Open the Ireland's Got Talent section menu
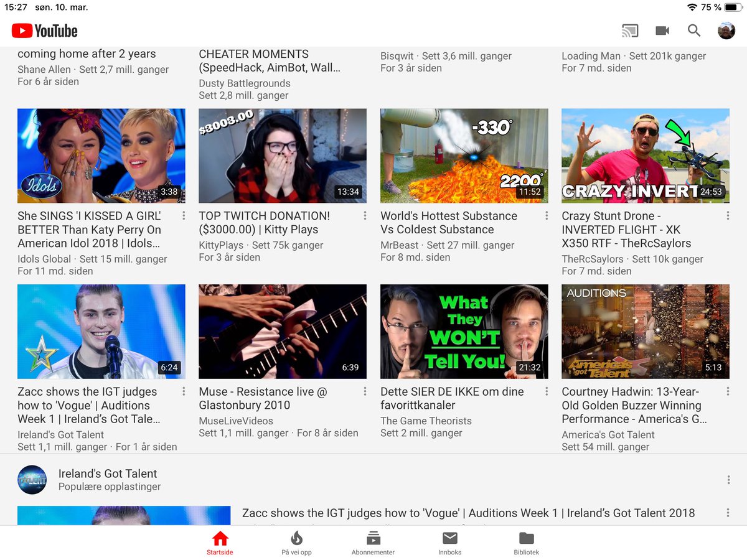This screenshot has height=560, width=747. (x=728, y=480)
